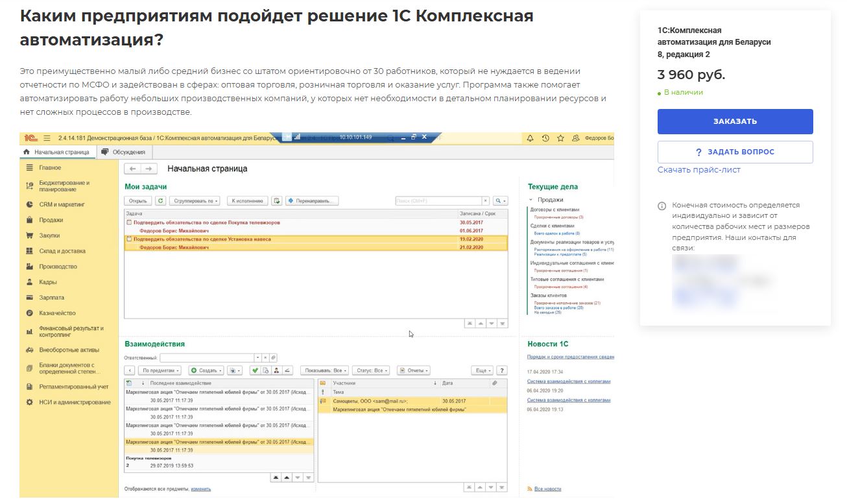The image size is (847, 504).
Task: Switch to the Обсуждения tab
Action: coord(128,152)
